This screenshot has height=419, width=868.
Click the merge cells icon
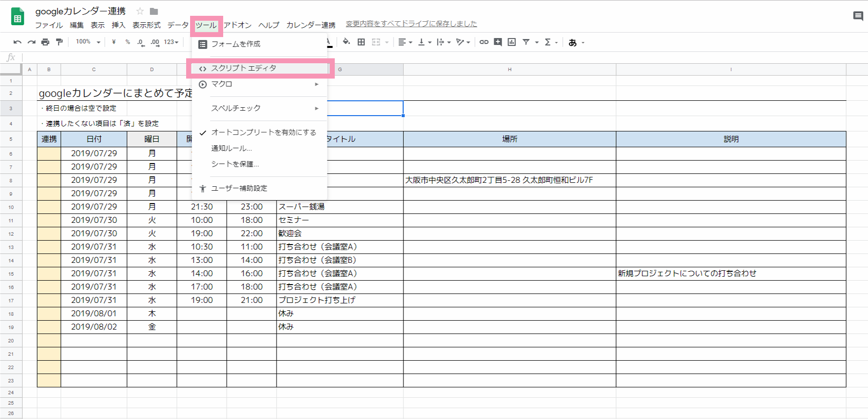(376, 42)
